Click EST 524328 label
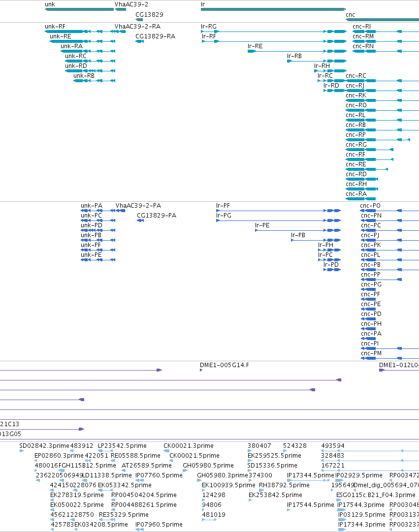Screen dimensions: 419x532 pyautogui.click(x=295, y=446)
